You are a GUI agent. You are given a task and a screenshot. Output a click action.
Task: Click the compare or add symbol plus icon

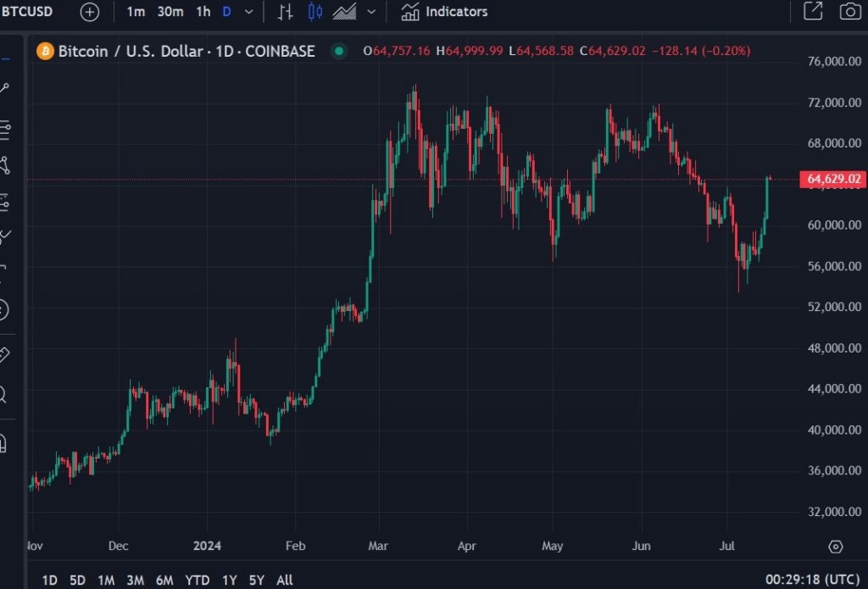[90, 12]
